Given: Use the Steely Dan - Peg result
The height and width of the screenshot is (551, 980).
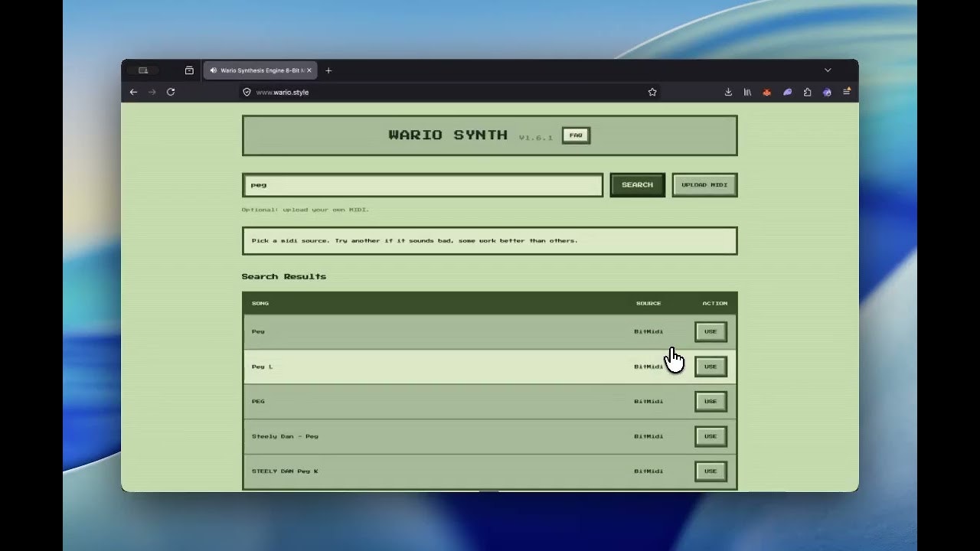Looking at the screenshot, I should click(710, 436).
